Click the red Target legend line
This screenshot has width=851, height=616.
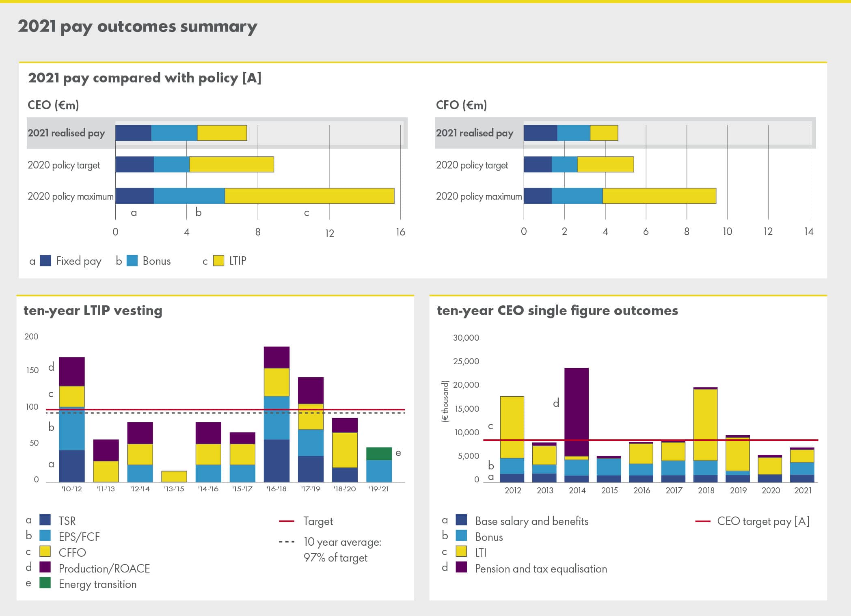(287, 521)
